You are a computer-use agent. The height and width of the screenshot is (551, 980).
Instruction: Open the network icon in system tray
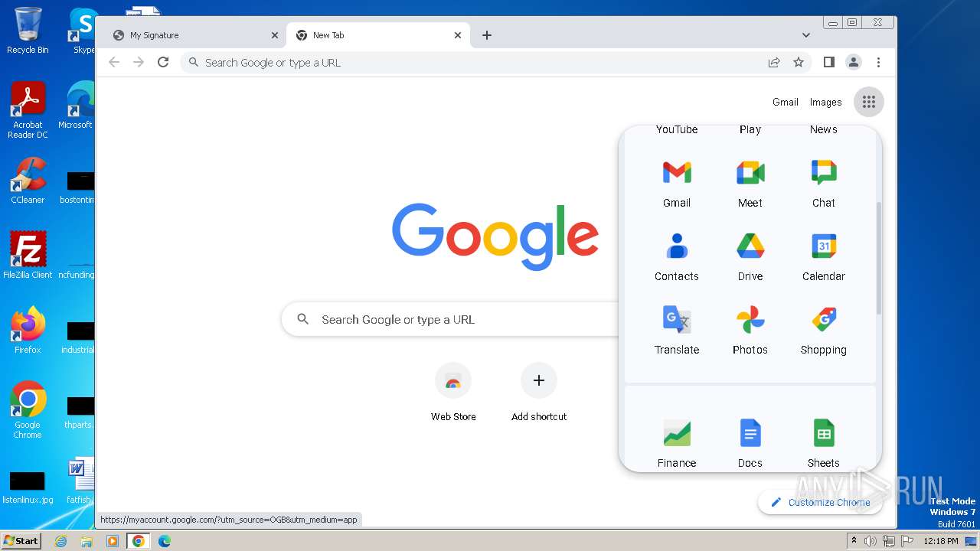tap(888, 541)
